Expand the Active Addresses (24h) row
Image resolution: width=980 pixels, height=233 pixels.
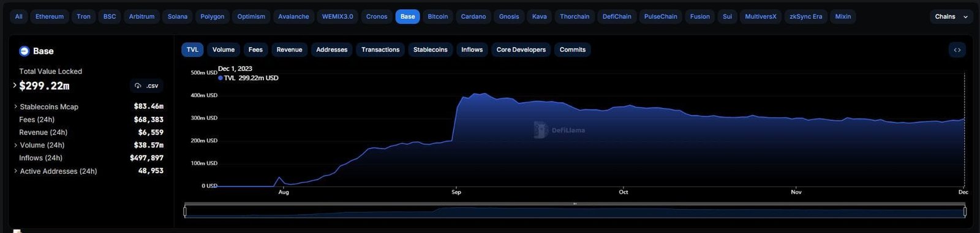click(15, 171)
